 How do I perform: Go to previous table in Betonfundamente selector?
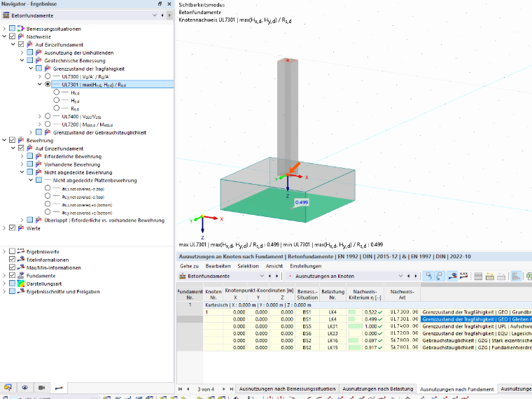point(269,276)
